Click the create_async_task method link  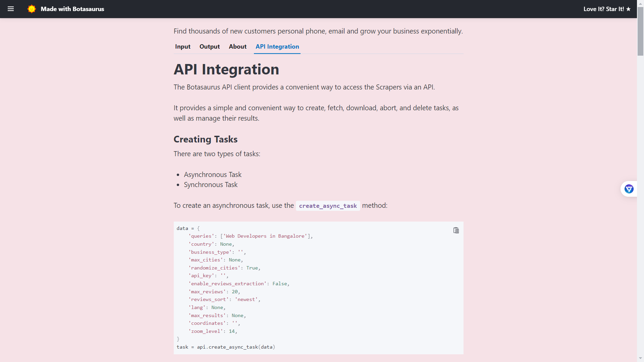tap(328, 205)
